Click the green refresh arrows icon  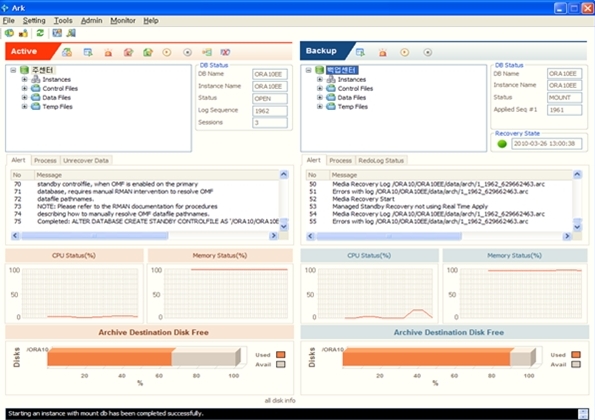[x=40, y=33]
